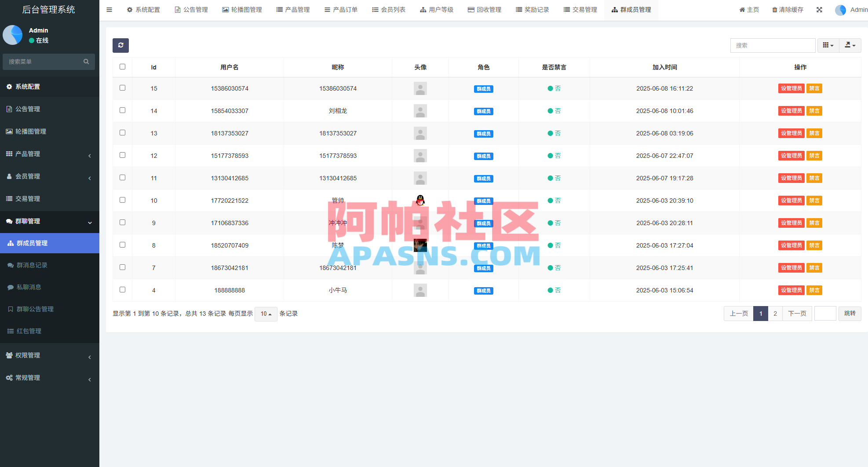Click 设管理员 for user 陈梦
868x467 pixels.
pyautogui.click(x=791, y=245)
